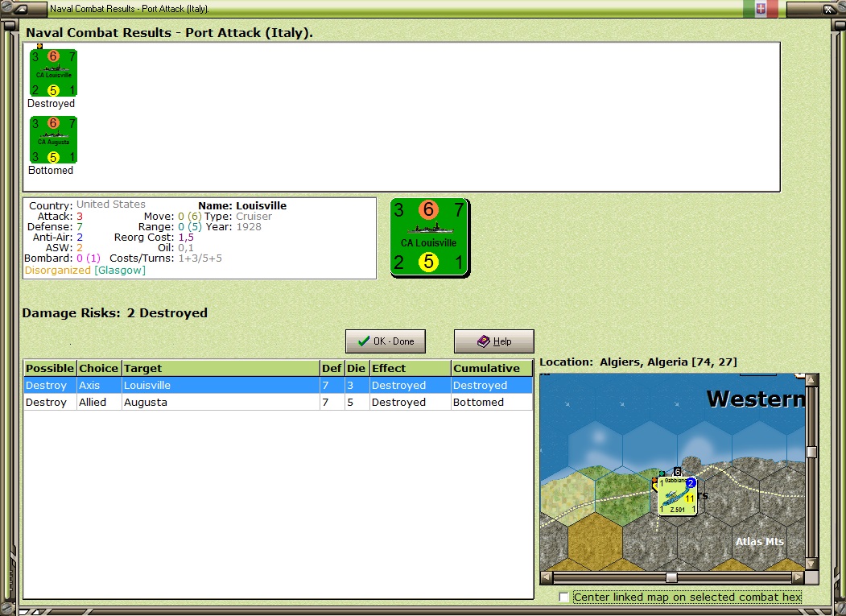Image resolution: width=846 pixels, height=616 pixels.
Task: Click the Disorganized status text
Action: coord(58,270)
